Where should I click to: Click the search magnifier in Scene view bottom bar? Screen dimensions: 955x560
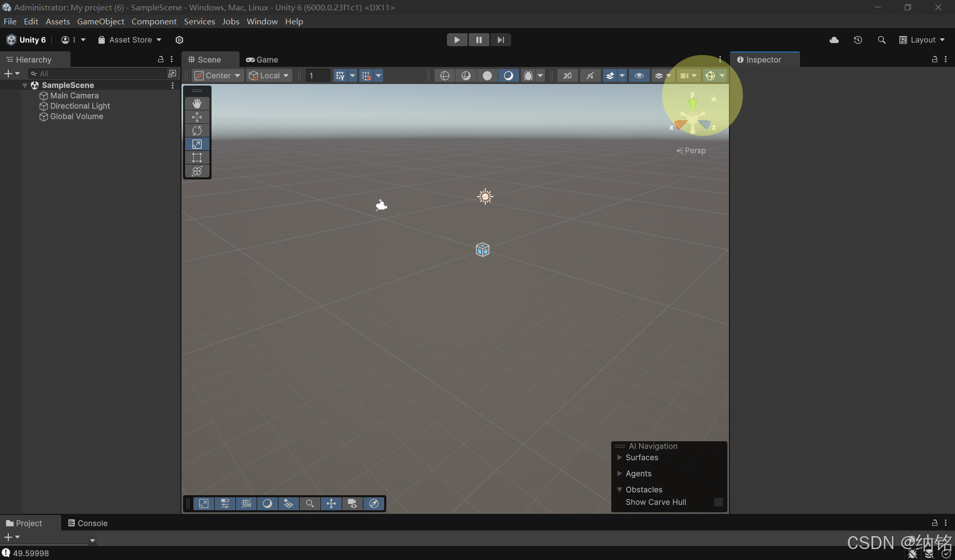310,503
